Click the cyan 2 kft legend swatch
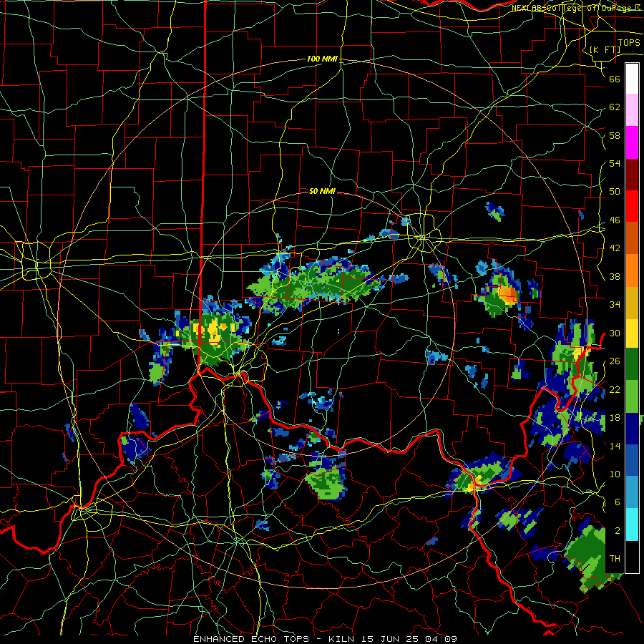The height and width of the screenshot is (644, 644). pos(632,525)
